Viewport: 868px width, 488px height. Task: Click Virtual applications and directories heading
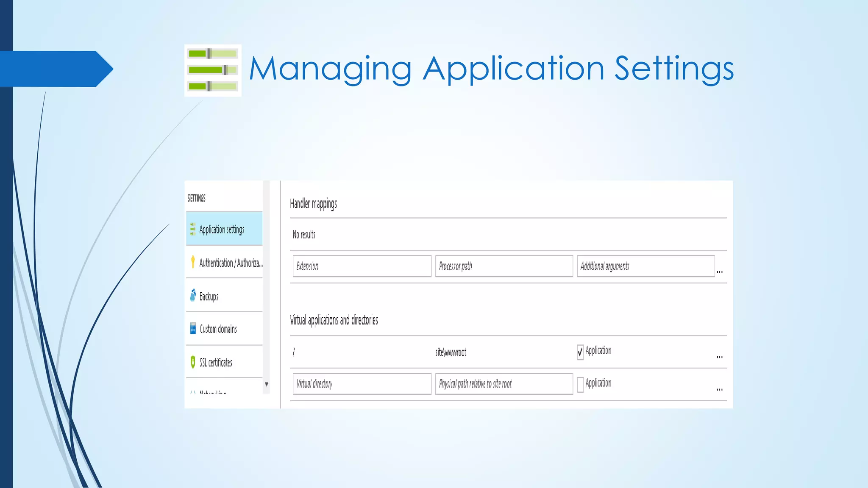click(334, 320)
